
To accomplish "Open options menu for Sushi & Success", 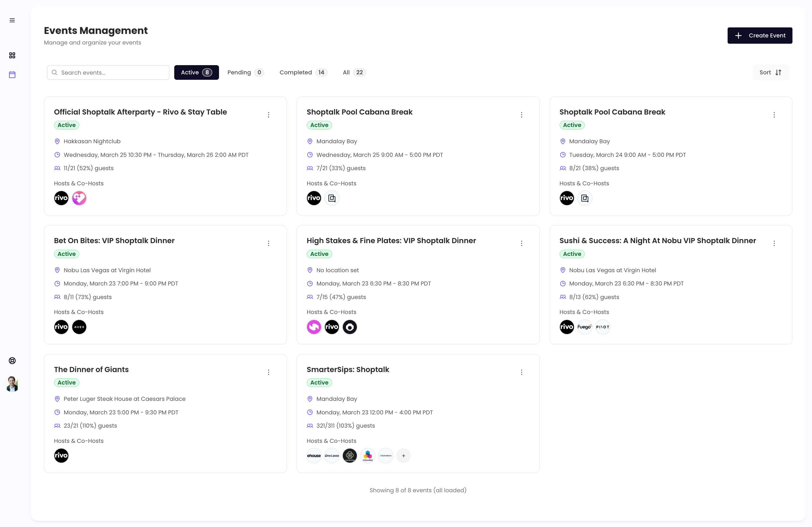I will 774,243.
